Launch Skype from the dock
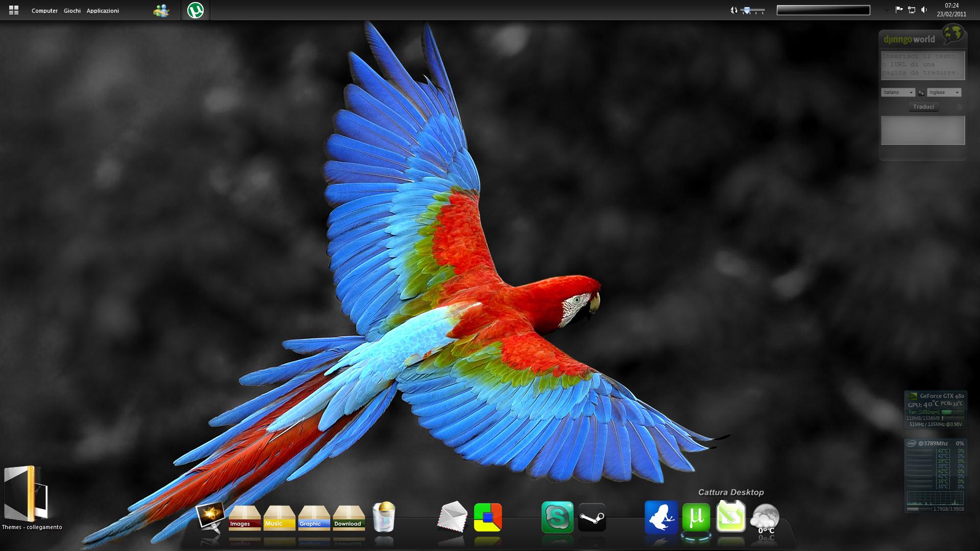 click(557, 517)
